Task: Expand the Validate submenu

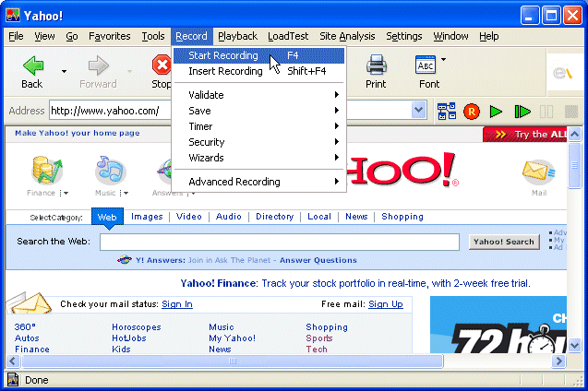Action: coord(258,95)
